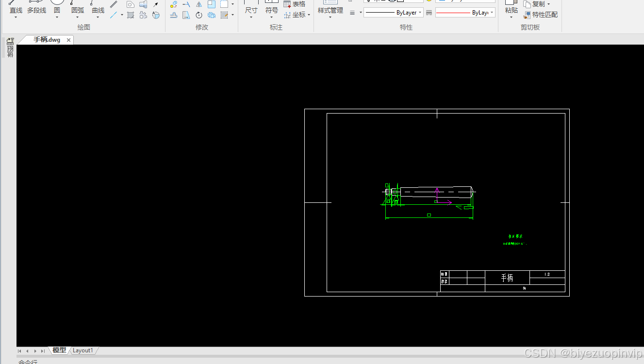Expand the 直线 dropdown arrow

[x=16, y=17]
